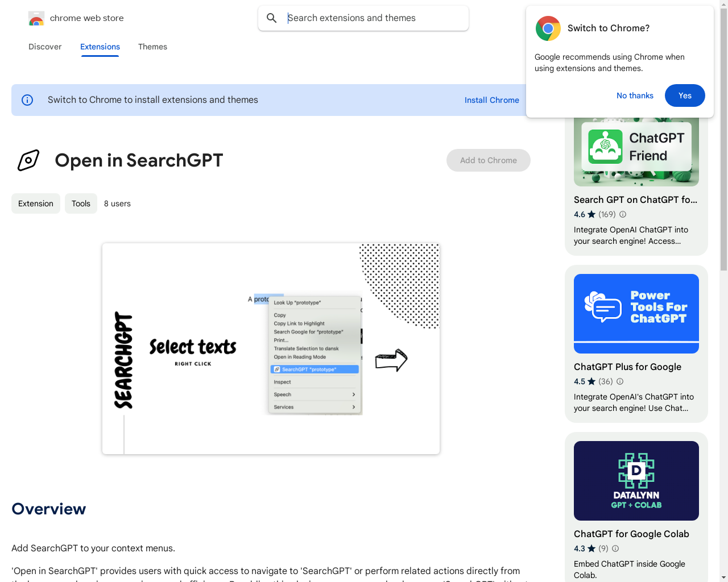Click the info icon next to 169 ratings
Viewport: 728px width, 582px height.
coord(623,214)
